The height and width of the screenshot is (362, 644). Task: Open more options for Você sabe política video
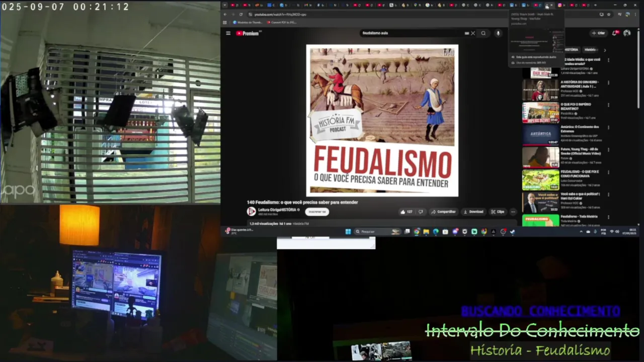[608, 195]
